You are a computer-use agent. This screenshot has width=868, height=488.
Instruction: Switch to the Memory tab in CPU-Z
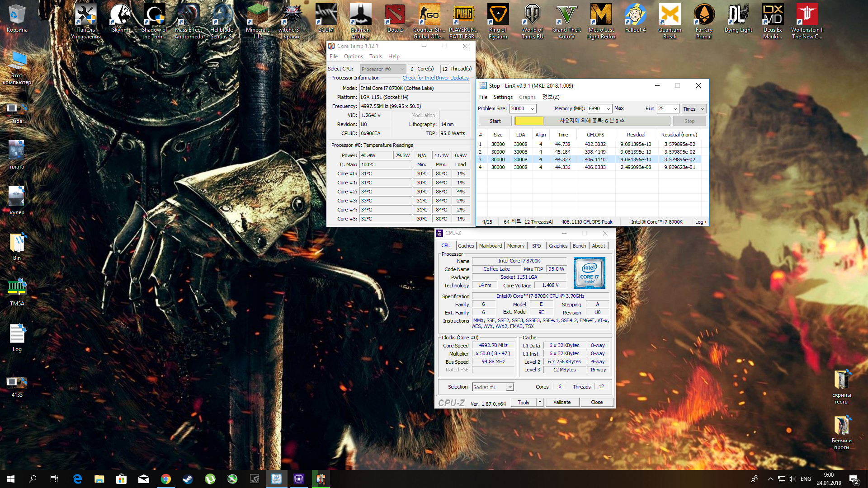[x=515, y=246]
